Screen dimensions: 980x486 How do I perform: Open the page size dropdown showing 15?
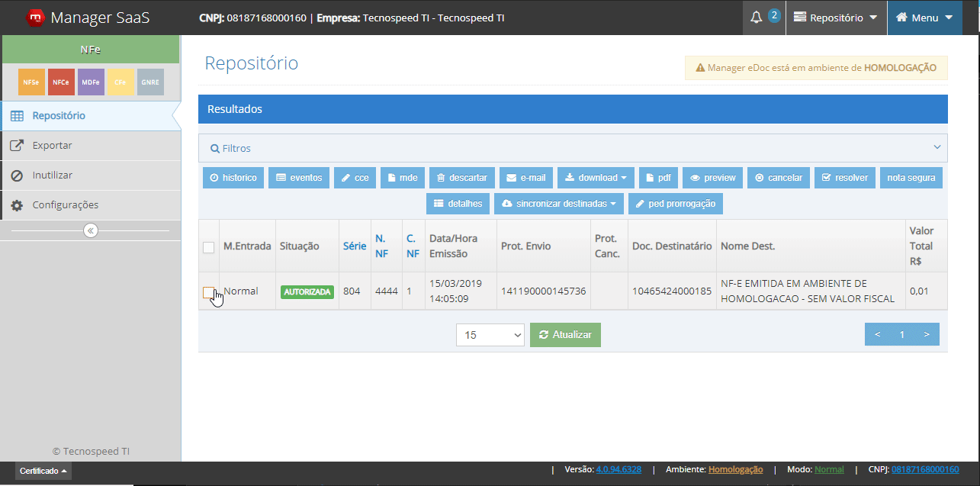click(x=490, y=335)
